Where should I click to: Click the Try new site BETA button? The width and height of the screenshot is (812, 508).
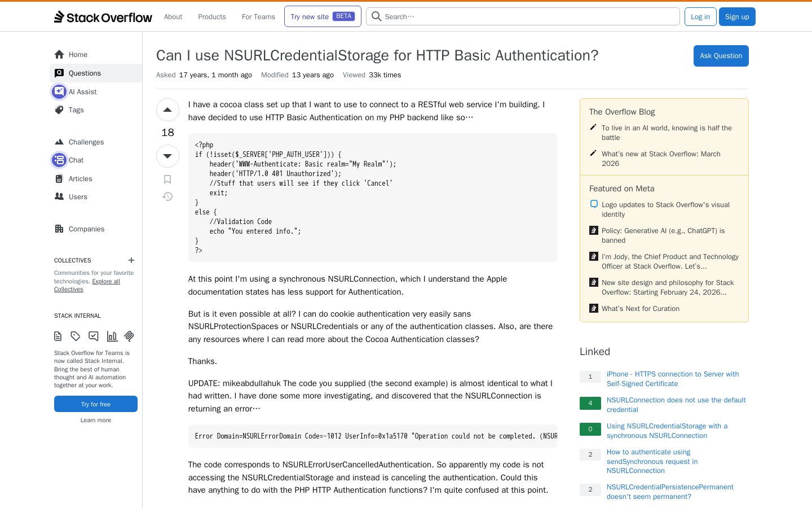point(323,16)
